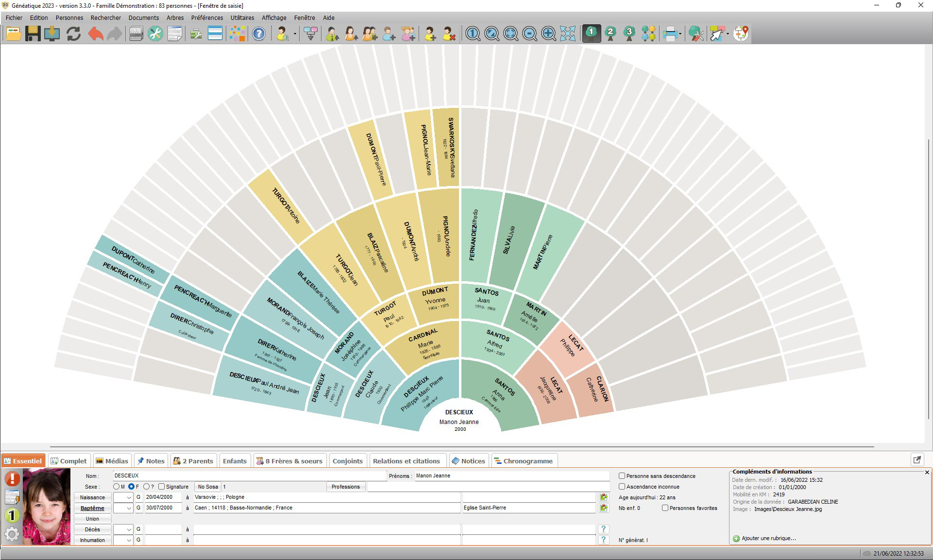Click the zoom out magnifier icon
The image size is (933, 560).
529,34
